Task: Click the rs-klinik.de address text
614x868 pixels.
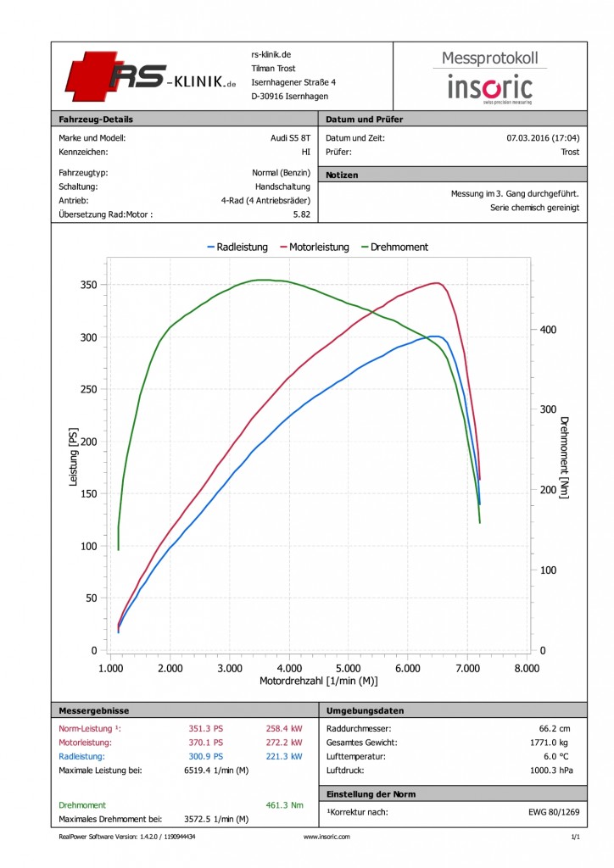Action: (x=271, y=55)
